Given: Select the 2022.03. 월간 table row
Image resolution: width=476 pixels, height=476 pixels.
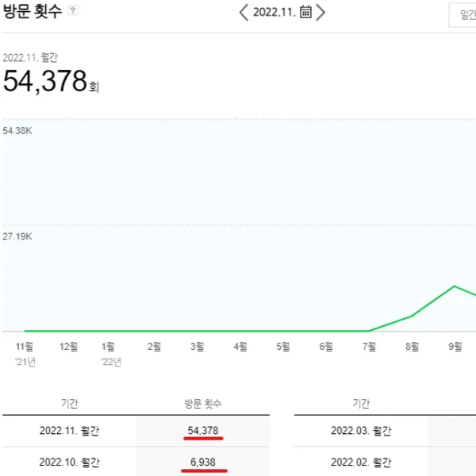Looking at the screenshot, I should click(x=360, y=431).
